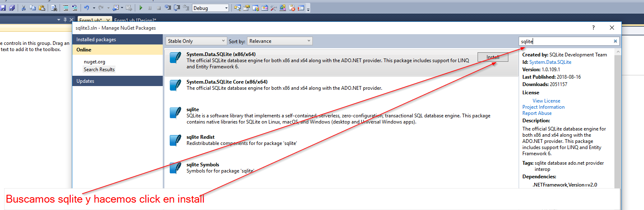644x210 pixels.
Task: Open the Toolbox panel window position dropdown
Action: tap(59, 20)
